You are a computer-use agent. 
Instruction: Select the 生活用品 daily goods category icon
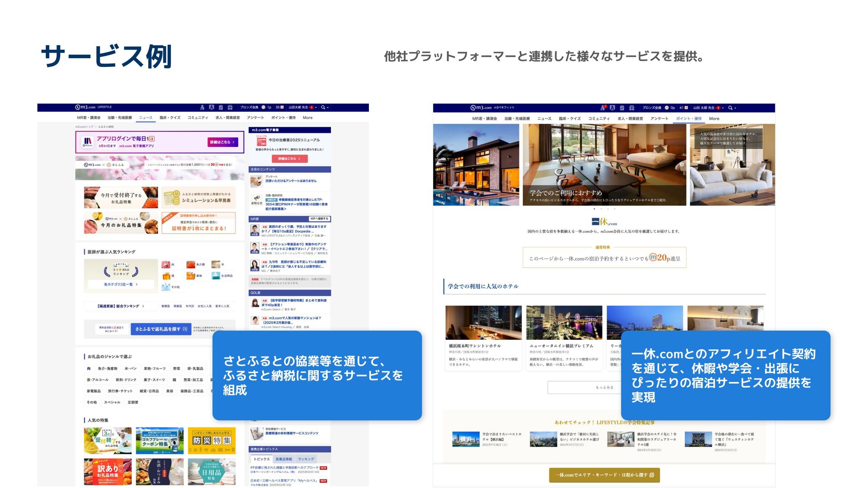pos(216,276)
